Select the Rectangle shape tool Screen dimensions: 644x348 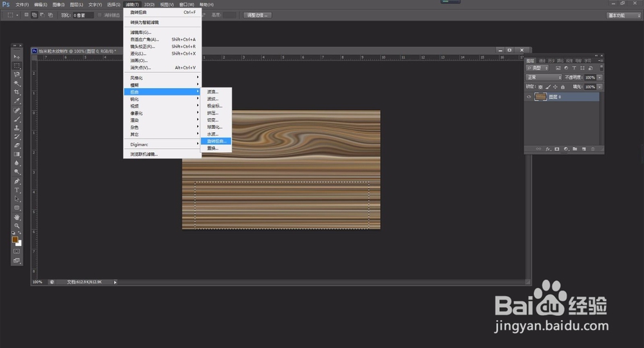17,208
